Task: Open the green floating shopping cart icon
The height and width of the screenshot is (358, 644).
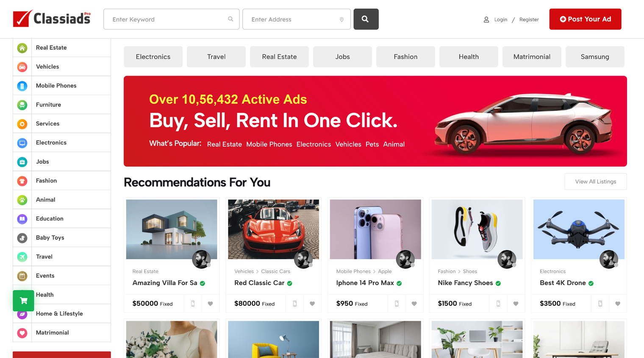Action: pos(23,301)
